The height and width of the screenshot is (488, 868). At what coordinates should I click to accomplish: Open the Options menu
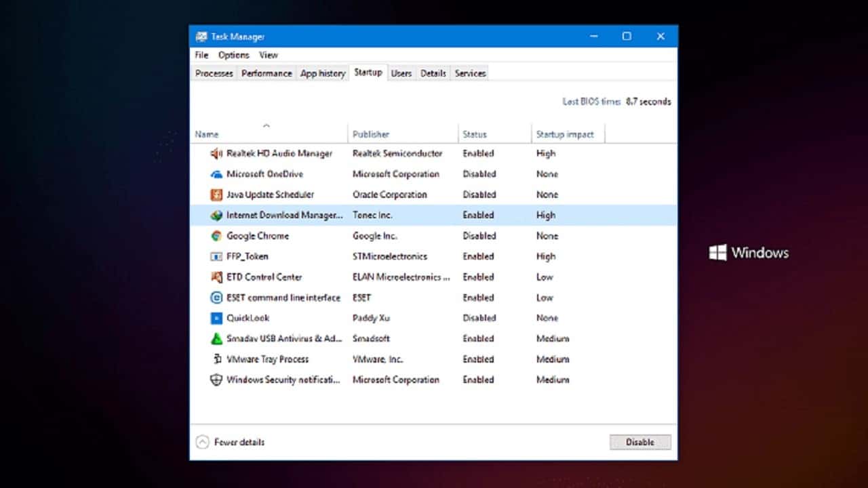[234, 55]
